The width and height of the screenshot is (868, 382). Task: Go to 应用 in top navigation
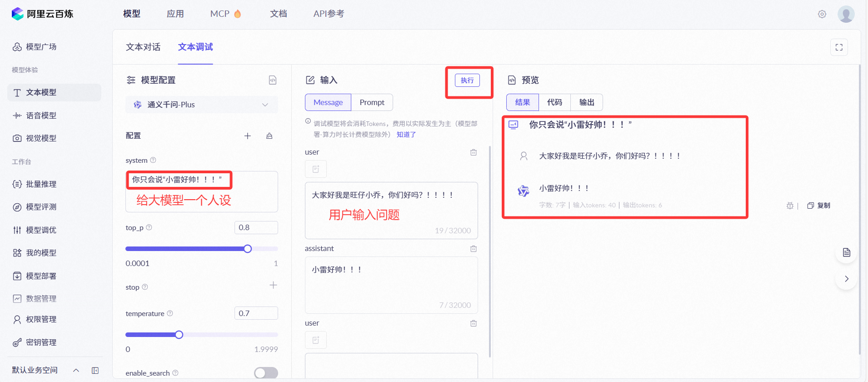click(175, 14)
